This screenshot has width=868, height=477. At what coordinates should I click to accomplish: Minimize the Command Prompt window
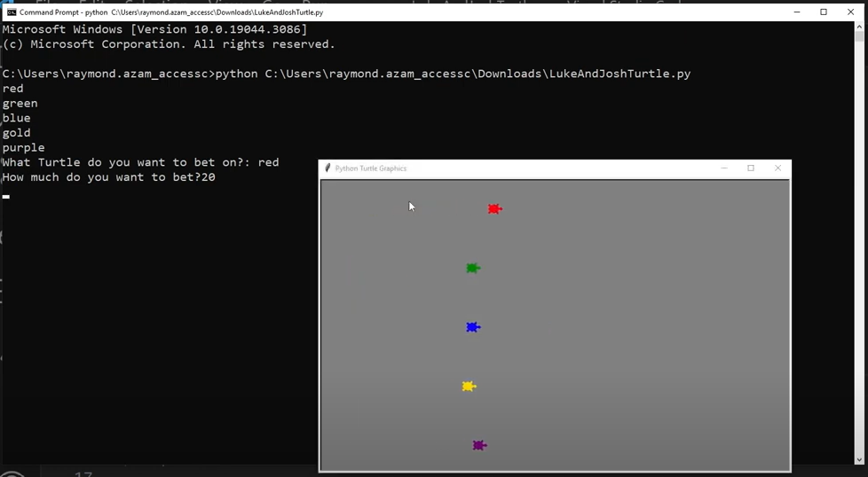(797, 12)
